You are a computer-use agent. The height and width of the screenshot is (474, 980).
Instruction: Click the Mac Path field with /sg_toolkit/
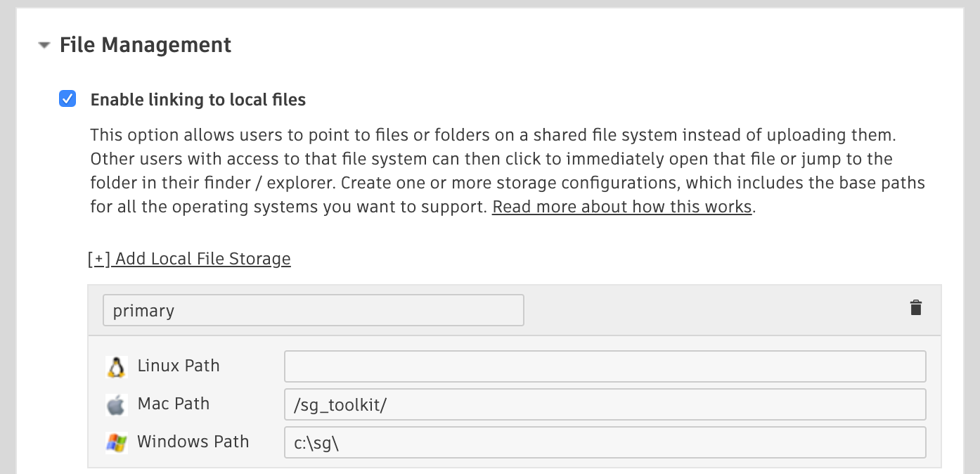coord(605,404)
